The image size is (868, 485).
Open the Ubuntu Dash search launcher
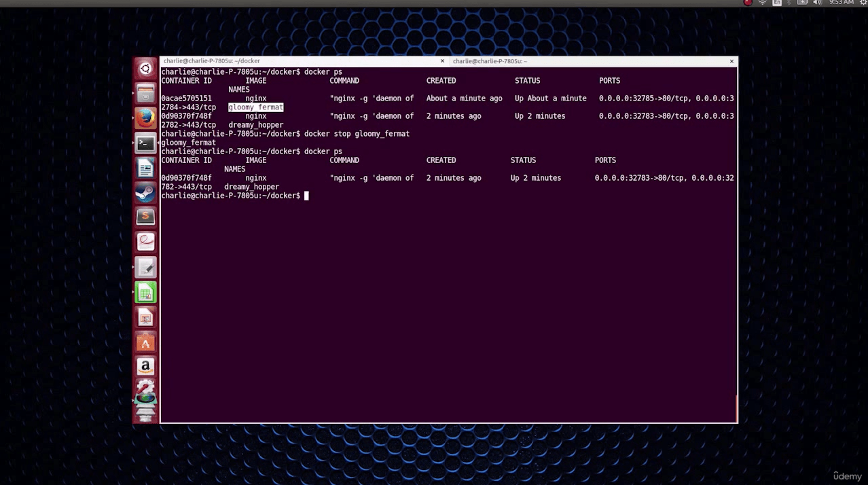(x=145, y=69)
